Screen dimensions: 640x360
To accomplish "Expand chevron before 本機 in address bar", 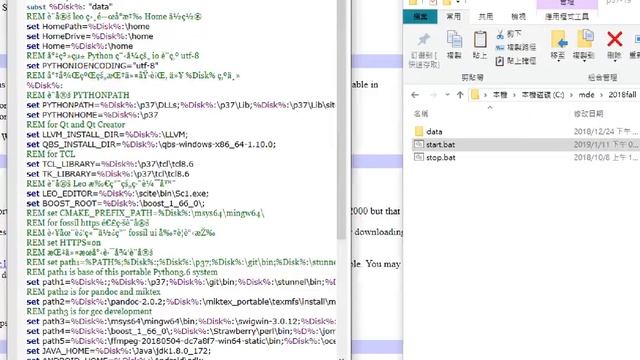I will click(485, 95).
